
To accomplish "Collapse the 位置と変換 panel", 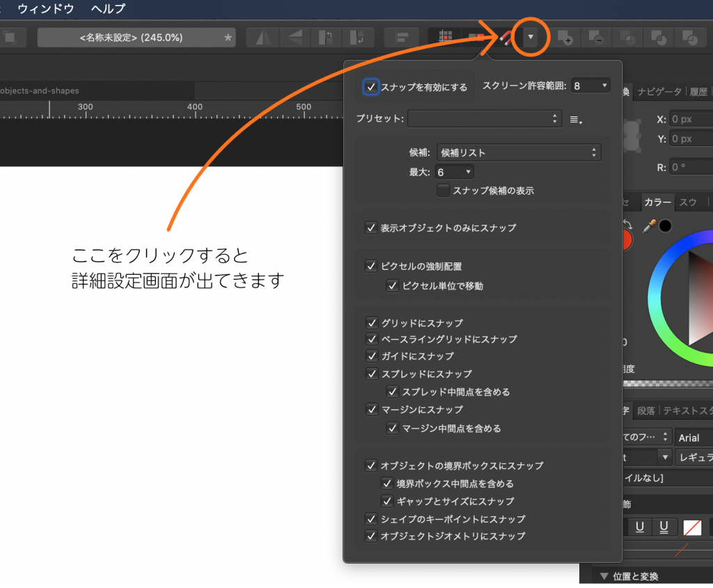I will coord(603,575).
